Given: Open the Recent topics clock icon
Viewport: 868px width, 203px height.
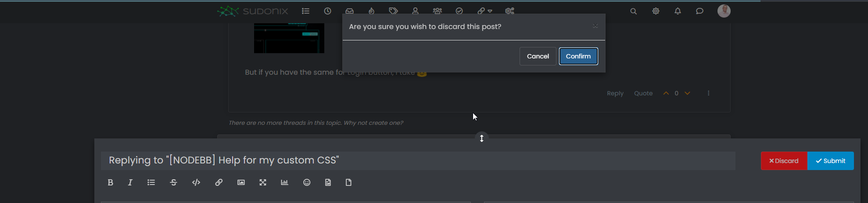Looking at the screenshot, I should click(327, 11).
